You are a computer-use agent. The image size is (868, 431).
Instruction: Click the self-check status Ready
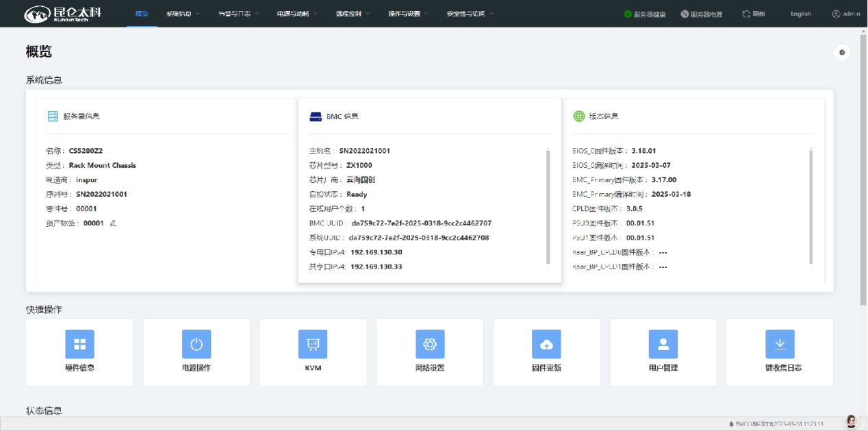coord(357,194)
